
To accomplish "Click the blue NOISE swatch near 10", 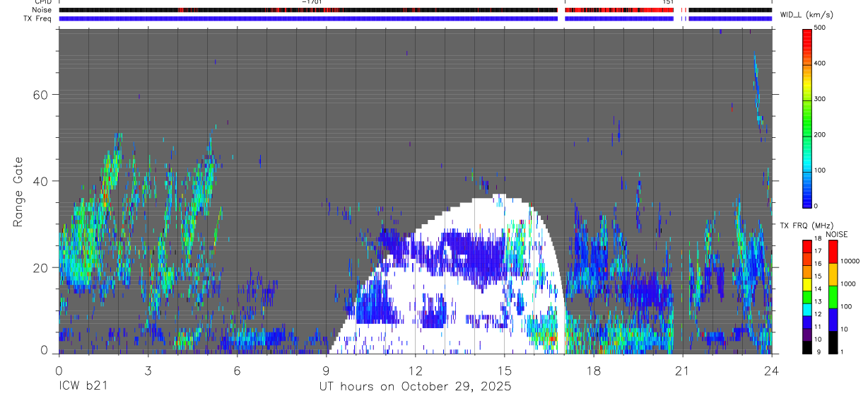I will [x=833, y=320].
